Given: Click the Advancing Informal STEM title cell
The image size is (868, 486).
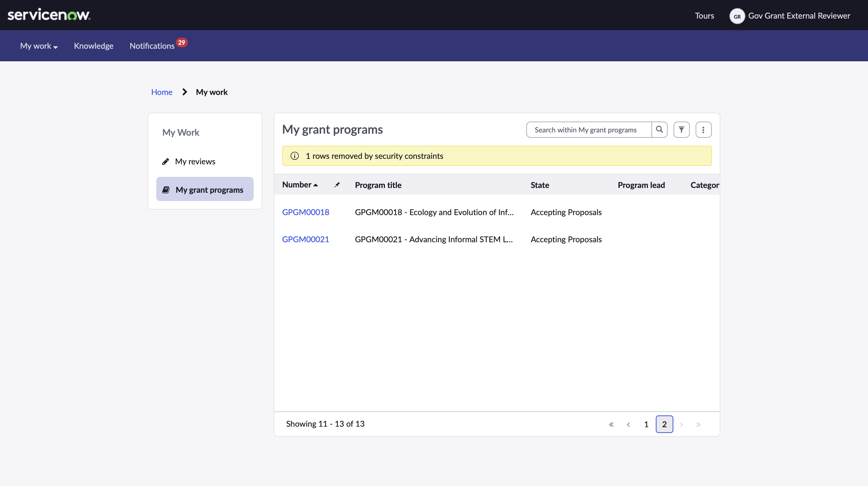Looking at the screenshot, I should pos(434,239).
